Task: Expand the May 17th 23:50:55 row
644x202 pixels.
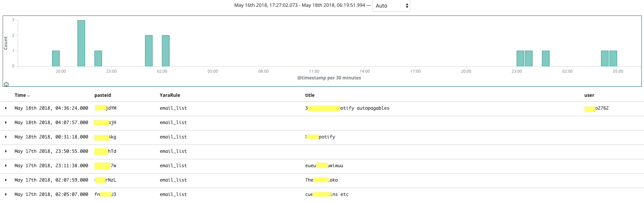Action: pyautogui.click(x=6, y=151)
